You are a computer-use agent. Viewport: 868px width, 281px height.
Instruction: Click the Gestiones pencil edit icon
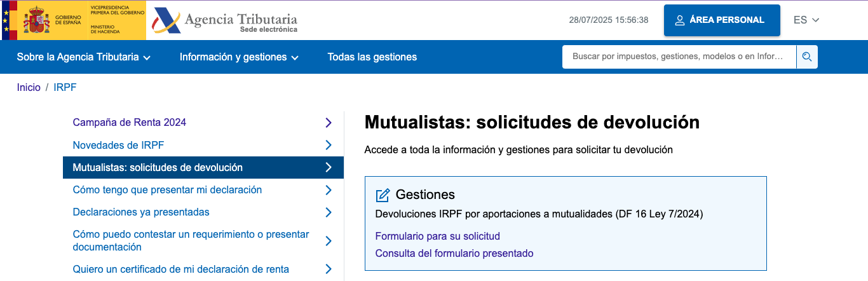coord(383,195)
